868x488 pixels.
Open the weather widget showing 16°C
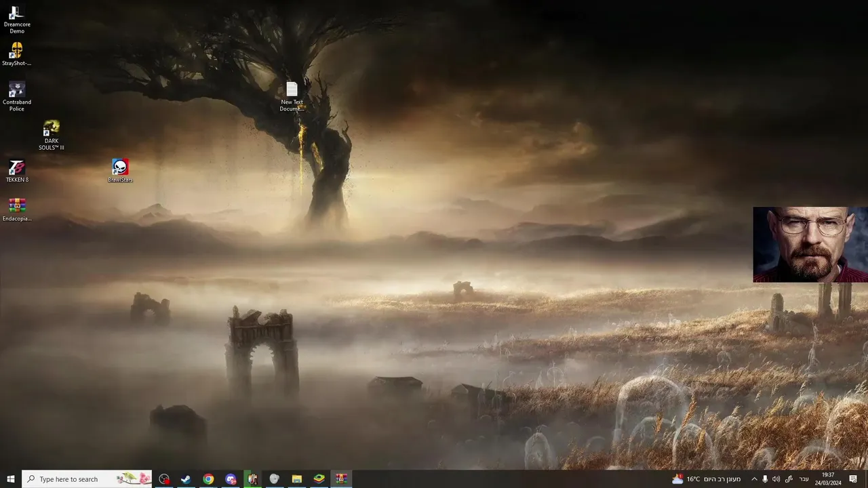click(x=706, y=479)
